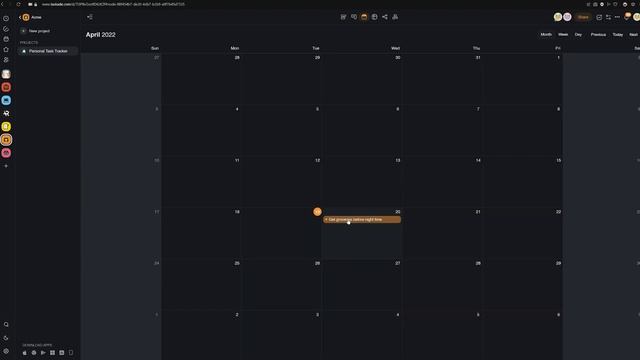Select the red workspace avatar
This screenshot has width=640, height=360.
6,87
